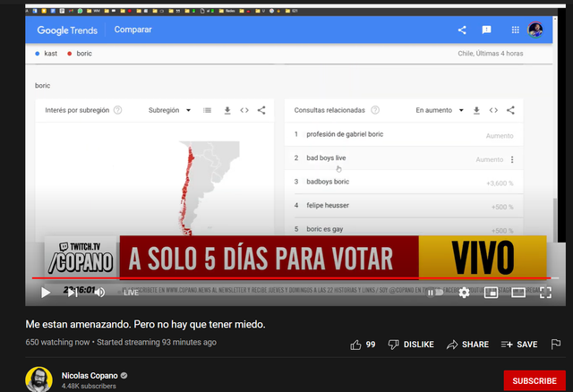
Task: Enter full screen mode
Action: point(545,293)
